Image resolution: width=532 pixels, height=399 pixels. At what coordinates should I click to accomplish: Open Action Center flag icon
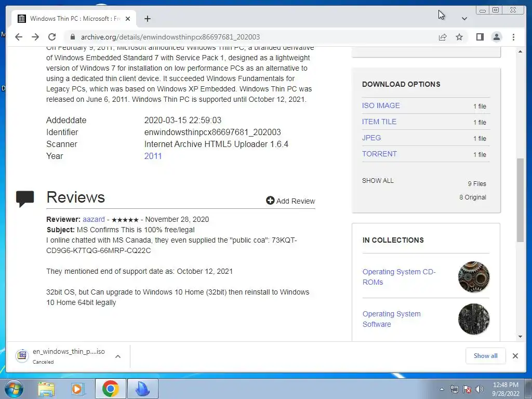coord(467,389)
